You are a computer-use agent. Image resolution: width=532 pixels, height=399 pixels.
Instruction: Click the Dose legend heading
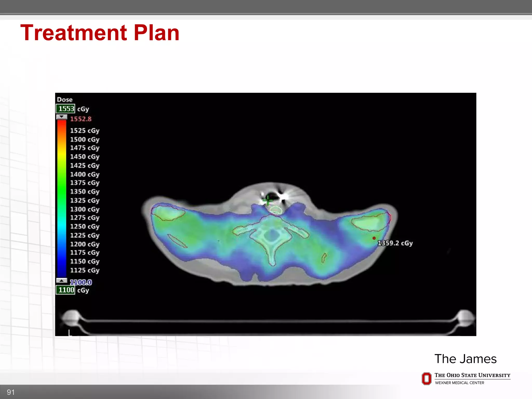coord(65,99)
